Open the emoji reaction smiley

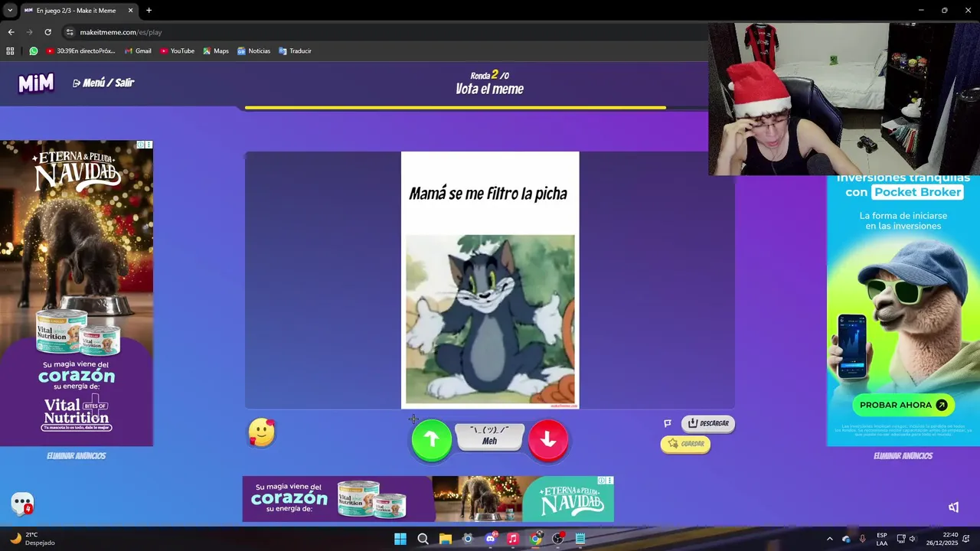tap(261, 433)
